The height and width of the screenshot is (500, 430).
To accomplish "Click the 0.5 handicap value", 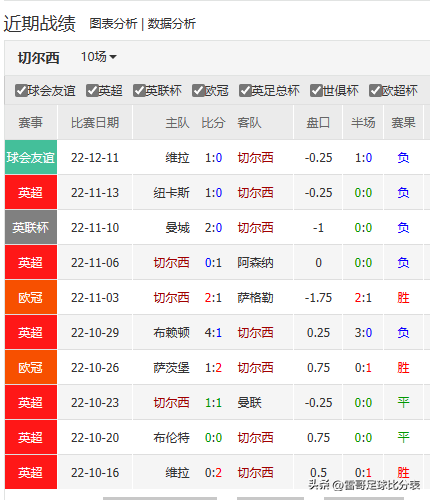I will 318,473.
